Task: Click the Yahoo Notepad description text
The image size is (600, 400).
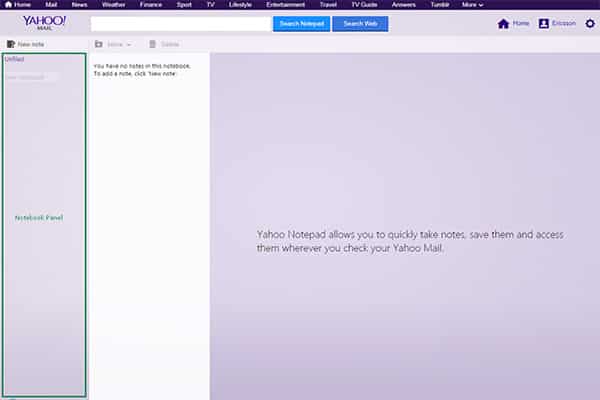Action: point(410,241)
